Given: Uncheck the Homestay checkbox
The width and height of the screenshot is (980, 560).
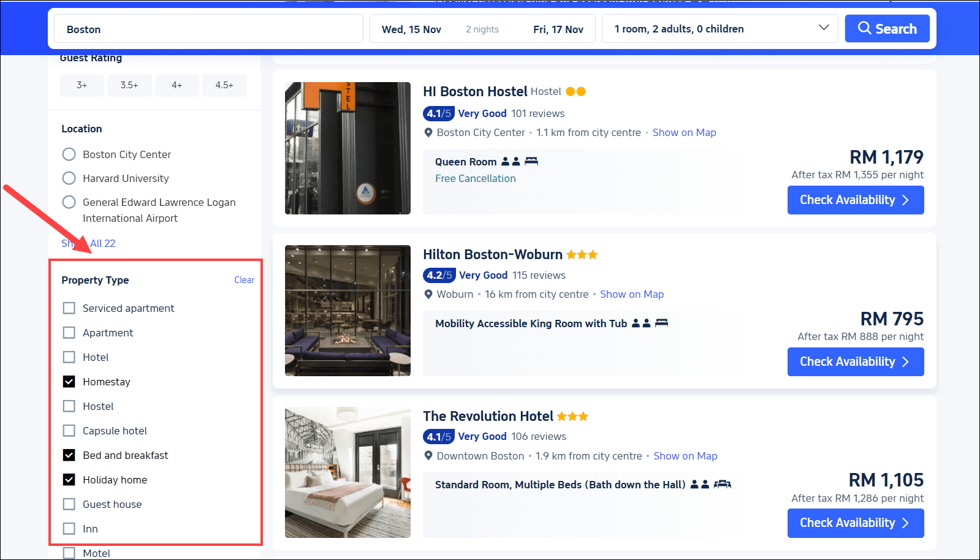Looking at the screenshot, I should [69, 382].
